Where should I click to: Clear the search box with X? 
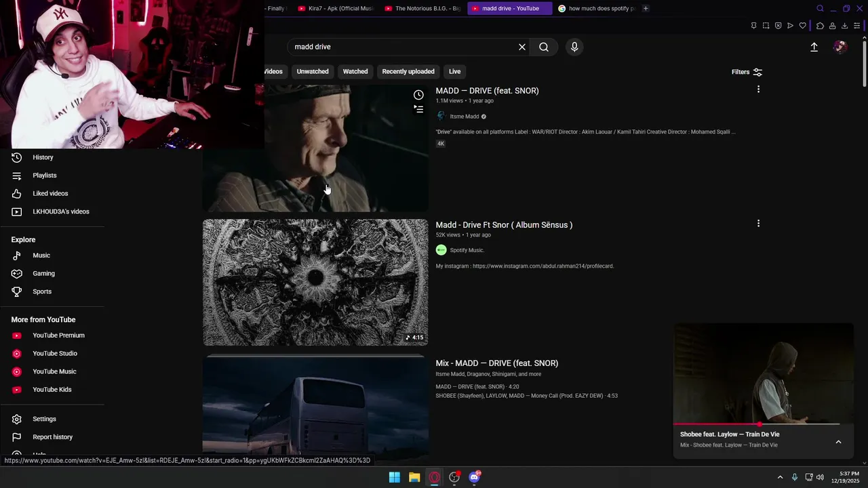[x=522, y=47]
